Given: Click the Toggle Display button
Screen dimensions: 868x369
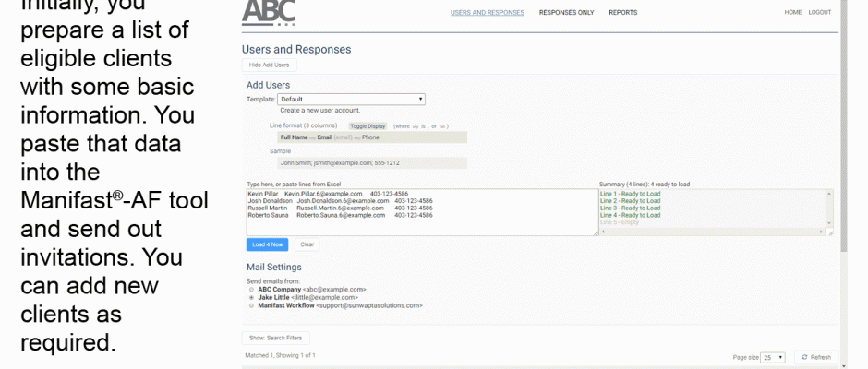Looking at the screenshot, I should tap(368, 125).
